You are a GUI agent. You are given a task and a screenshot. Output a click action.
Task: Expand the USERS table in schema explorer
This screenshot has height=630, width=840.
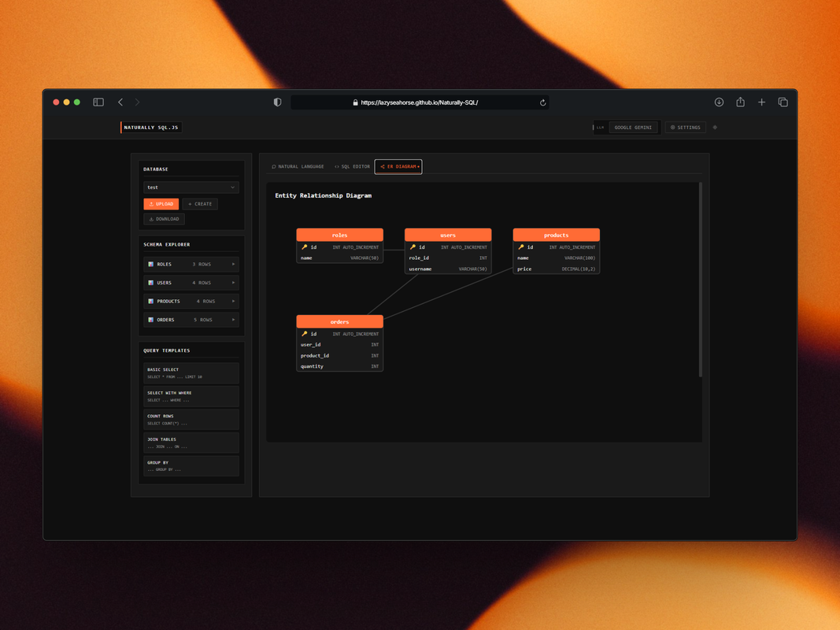coord(191,283)
